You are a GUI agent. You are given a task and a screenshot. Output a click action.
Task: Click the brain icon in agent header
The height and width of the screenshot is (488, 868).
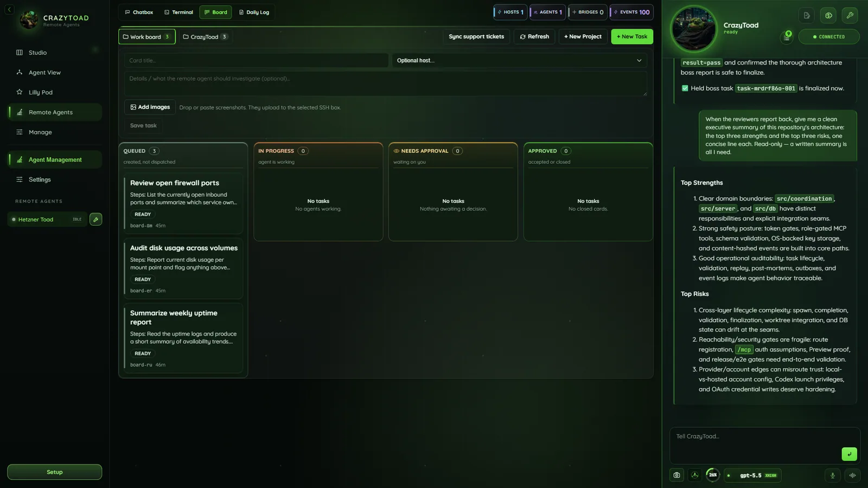point(828,15)
